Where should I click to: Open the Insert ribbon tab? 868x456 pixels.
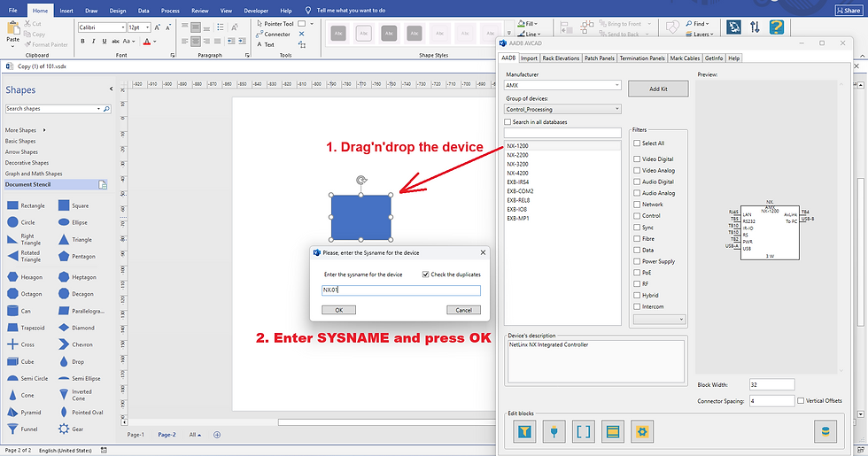coord(66,11)
